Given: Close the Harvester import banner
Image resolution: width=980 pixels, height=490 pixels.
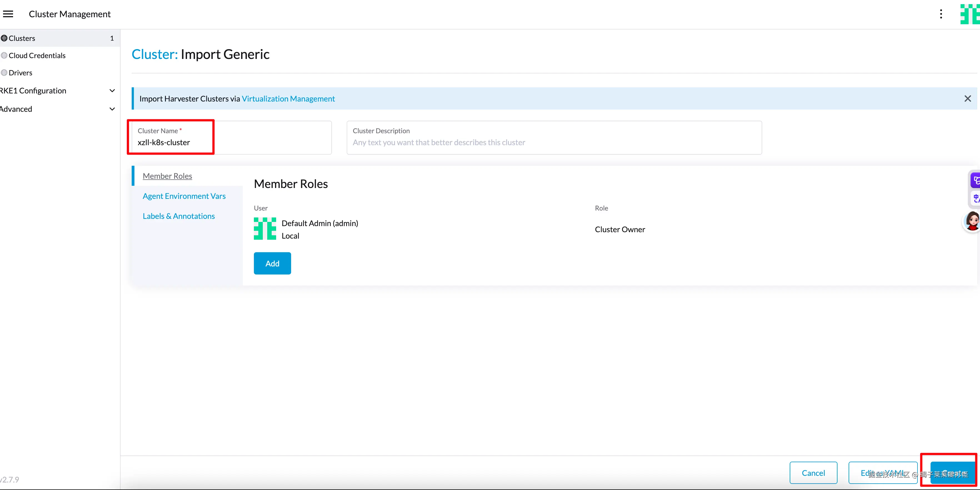Looking at the screenshot, I should pyautogui.click(x=967, y=99).
